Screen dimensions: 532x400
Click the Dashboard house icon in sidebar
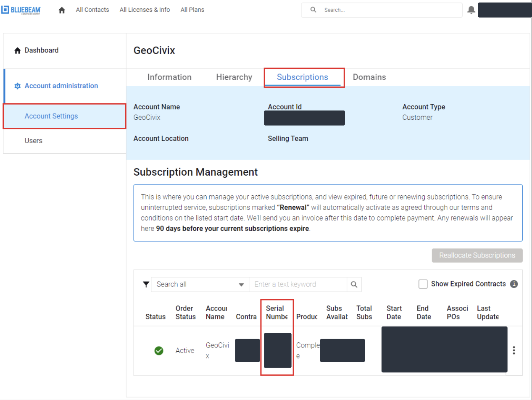[17, 50]
